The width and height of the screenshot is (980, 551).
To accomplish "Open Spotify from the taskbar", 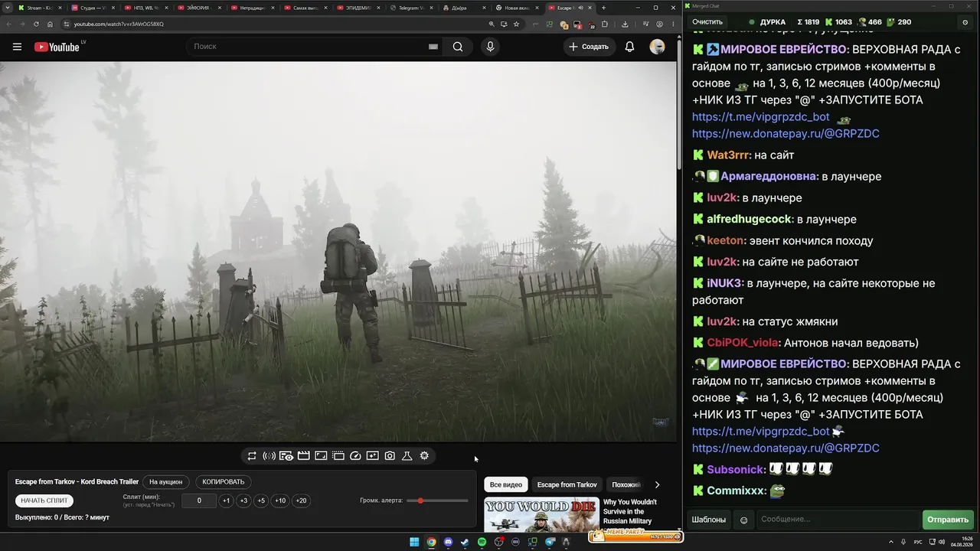I will coord(482,542).
